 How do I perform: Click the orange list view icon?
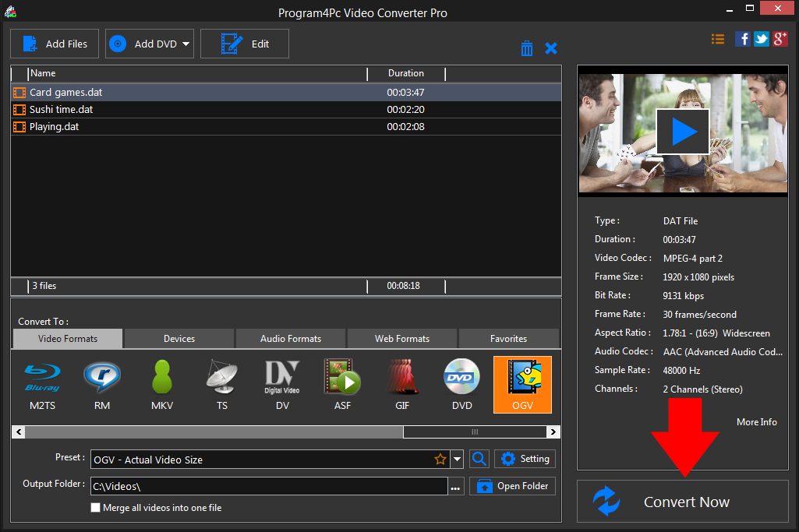(x=718, y=39)
